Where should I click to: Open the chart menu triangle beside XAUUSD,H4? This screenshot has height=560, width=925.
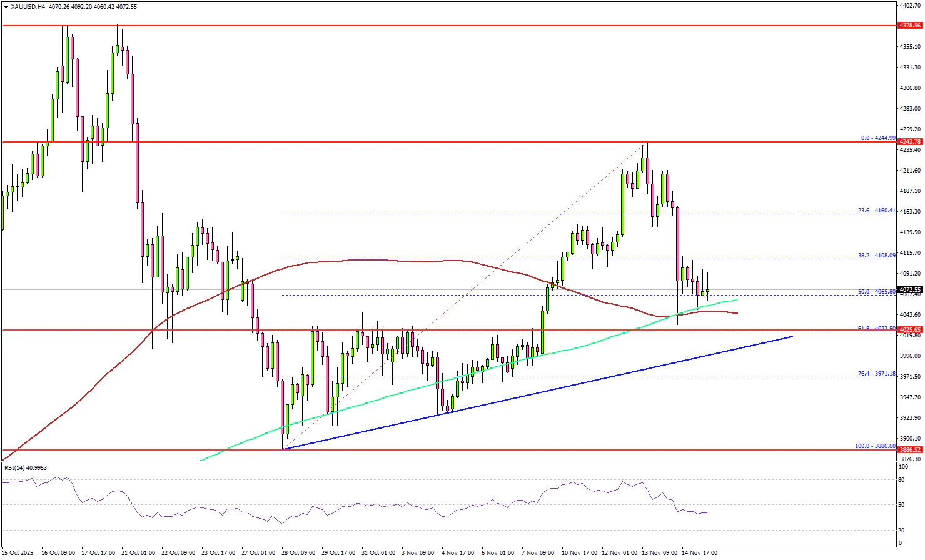pos(6,7)
